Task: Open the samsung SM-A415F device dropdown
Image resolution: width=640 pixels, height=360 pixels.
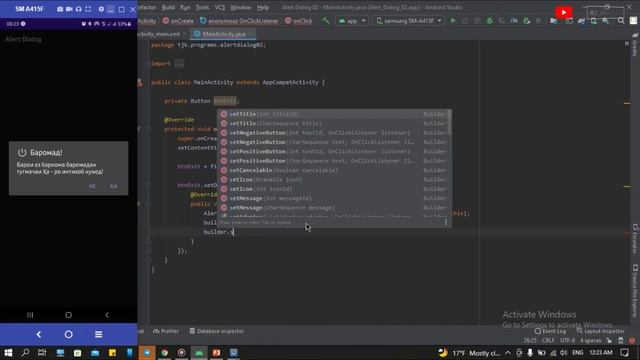Action: [x=409, y=21]
